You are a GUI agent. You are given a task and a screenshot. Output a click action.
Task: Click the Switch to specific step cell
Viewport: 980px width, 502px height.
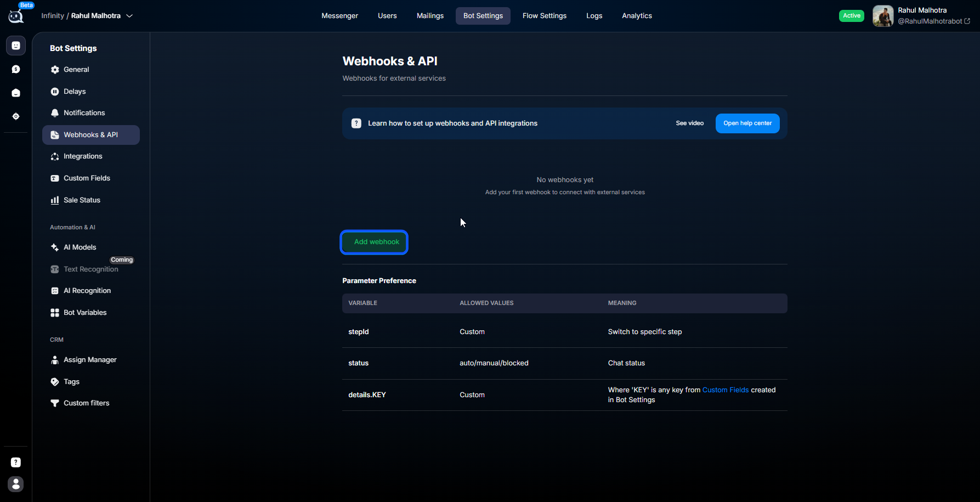(645, 332)
